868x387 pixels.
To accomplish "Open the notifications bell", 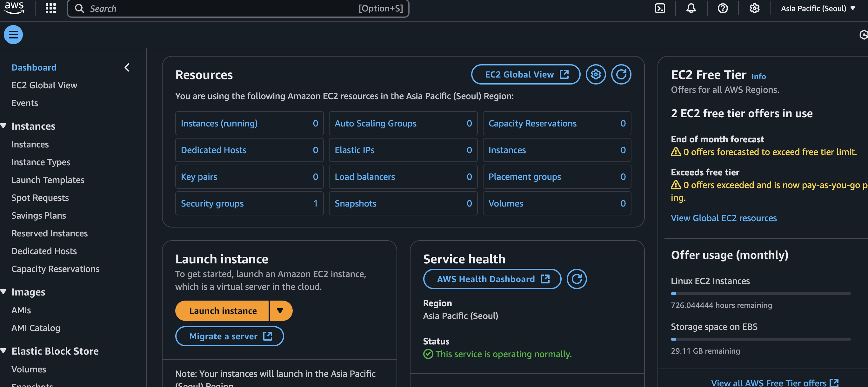I will 691,8.
